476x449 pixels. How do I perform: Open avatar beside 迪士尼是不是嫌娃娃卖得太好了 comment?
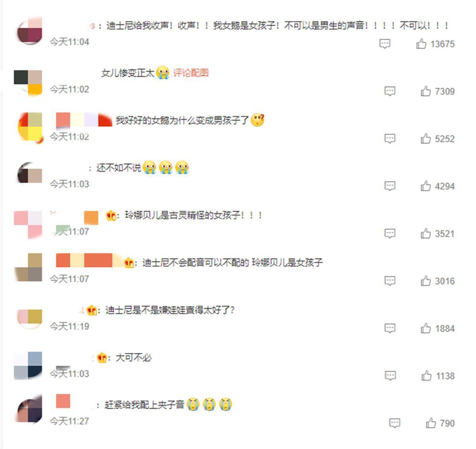[29, 316]
